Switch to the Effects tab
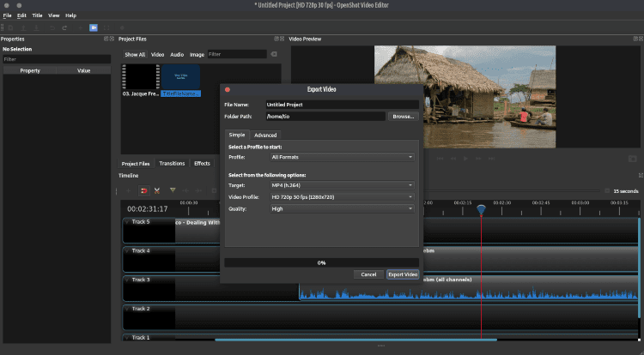The image size is (644, 355). pyautogui.click(x=202, y=163)
